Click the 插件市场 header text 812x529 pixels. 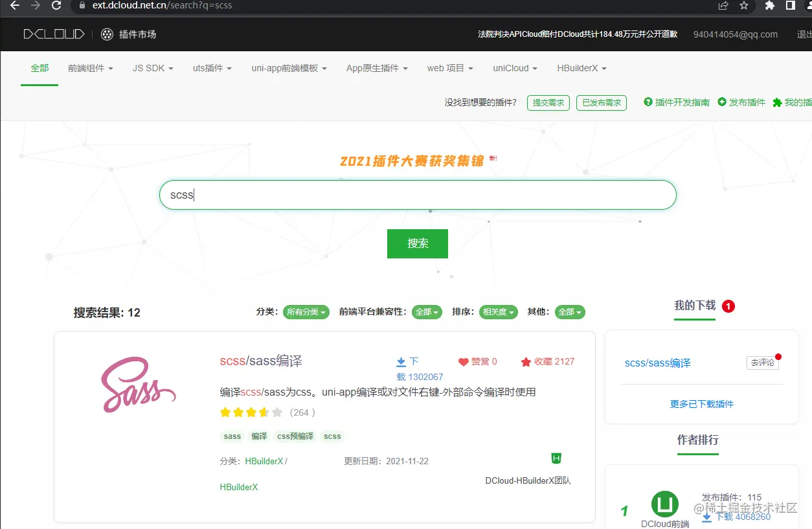pyautogui.click(x=137, y=34)
